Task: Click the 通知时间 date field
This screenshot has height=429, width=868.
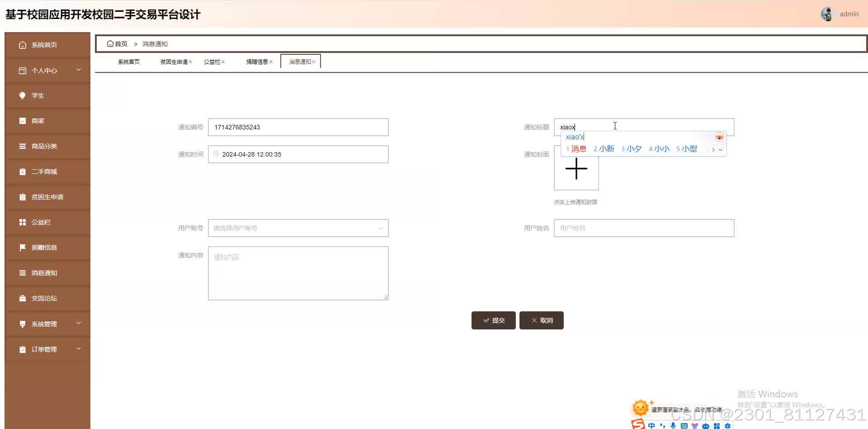Action: click(x=298, y=154)
